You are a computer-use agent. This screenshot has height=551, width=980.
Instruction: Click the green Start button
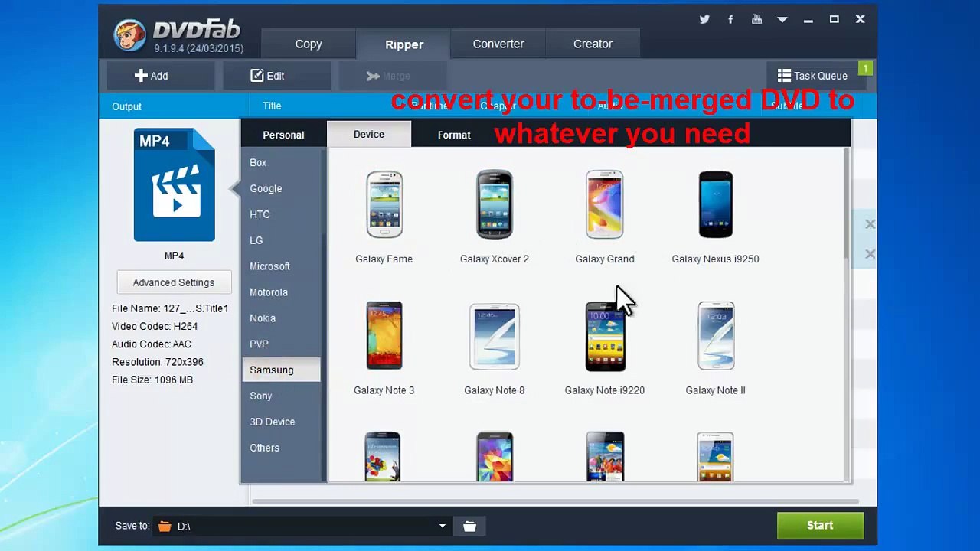click(x=820, y=526)
